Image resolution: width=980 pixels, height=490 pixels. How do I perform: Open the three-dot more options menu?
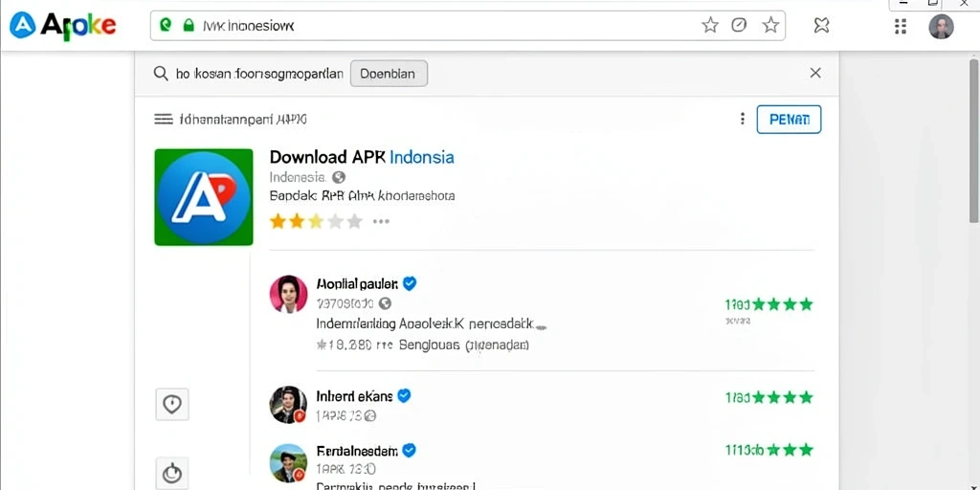tap(742, 119)
